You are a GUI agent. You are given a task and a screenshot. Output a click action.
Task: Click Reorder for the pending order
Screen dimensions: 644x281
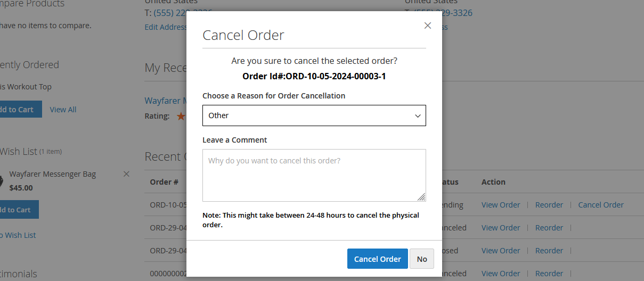549,205
